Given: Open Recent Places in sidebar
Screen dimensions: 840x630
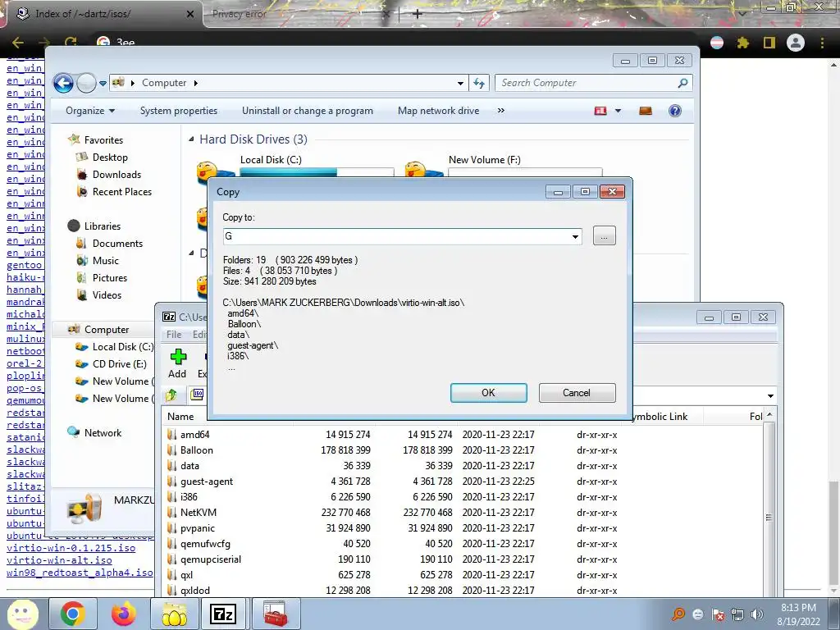Looking at the screenshot, I should point(121,191).
